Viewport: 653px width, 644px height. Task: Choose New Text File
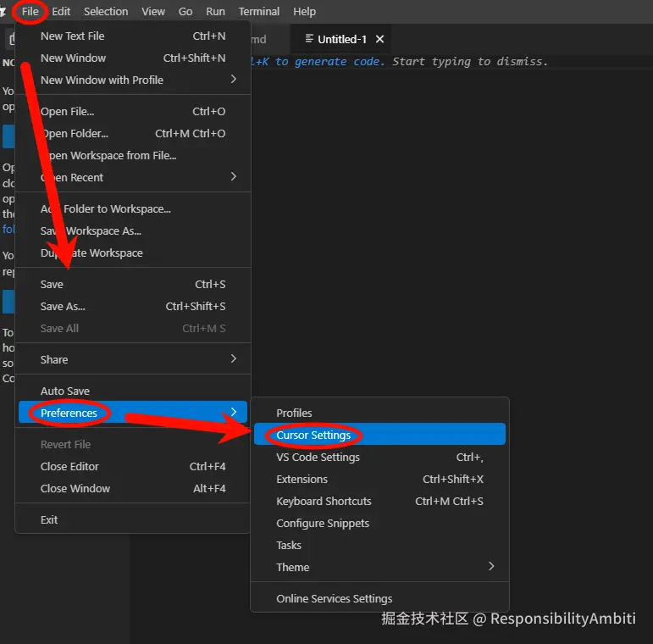click(x=133, y=36)
